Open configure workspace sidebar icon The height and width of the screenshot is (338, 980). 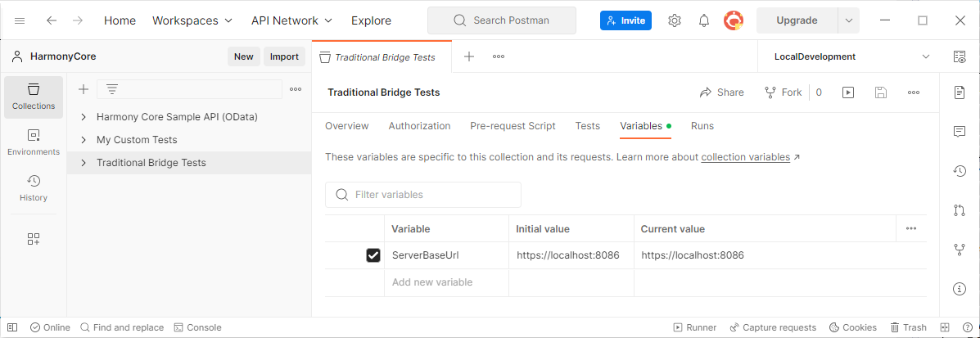(33, 239)
